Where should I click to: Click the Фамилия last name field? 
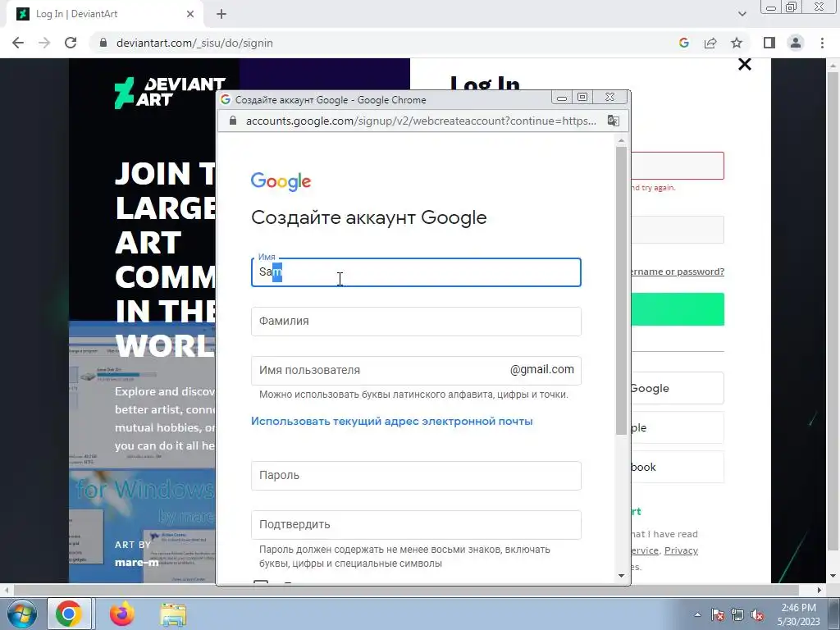[416, 322]
